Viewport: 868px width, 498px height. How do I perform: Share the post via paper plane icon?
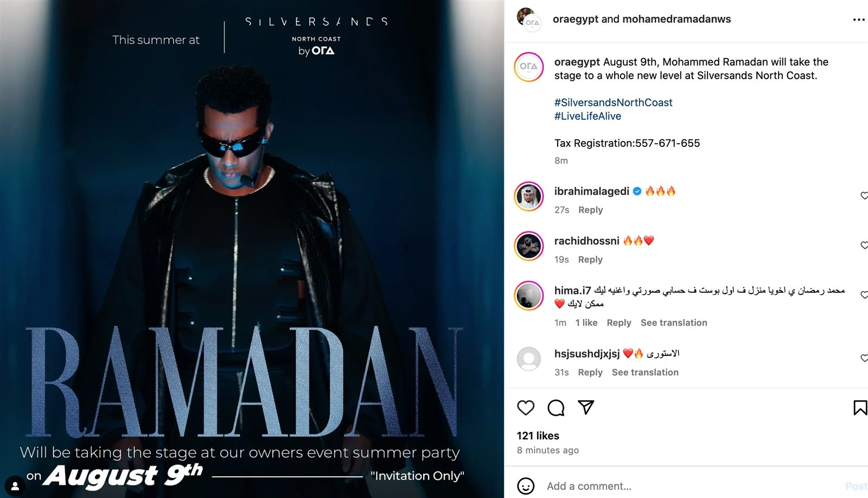tap(586, 407)
